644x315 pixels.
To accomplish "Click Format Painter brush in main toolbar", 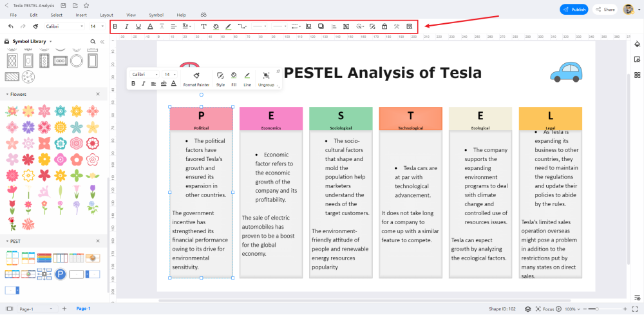I will tap(35, 26).
